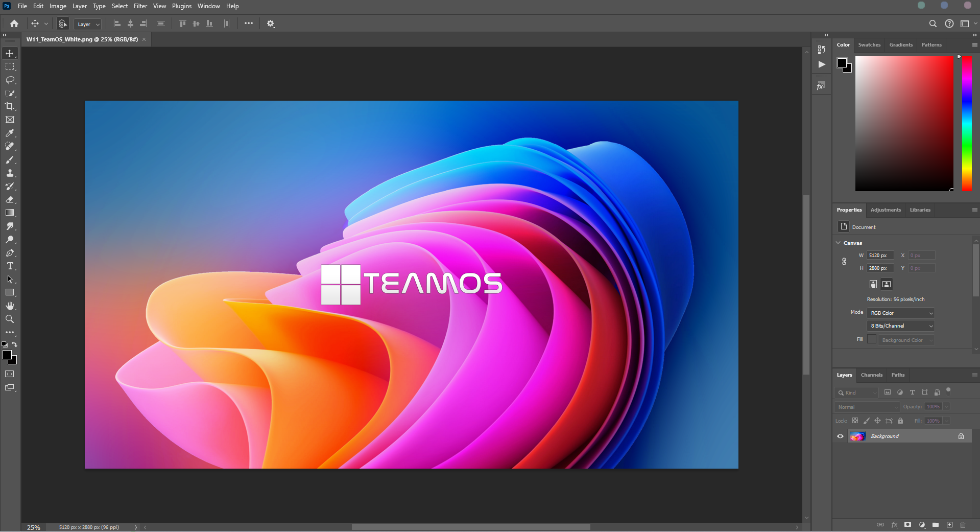Turn layer filtering on or off
980x532 pixels.
[x=948, y=390]
